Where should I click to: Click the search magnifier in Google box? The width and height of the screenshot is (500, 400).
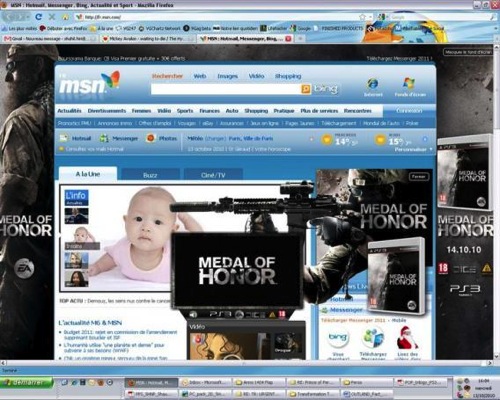(493, 17)
